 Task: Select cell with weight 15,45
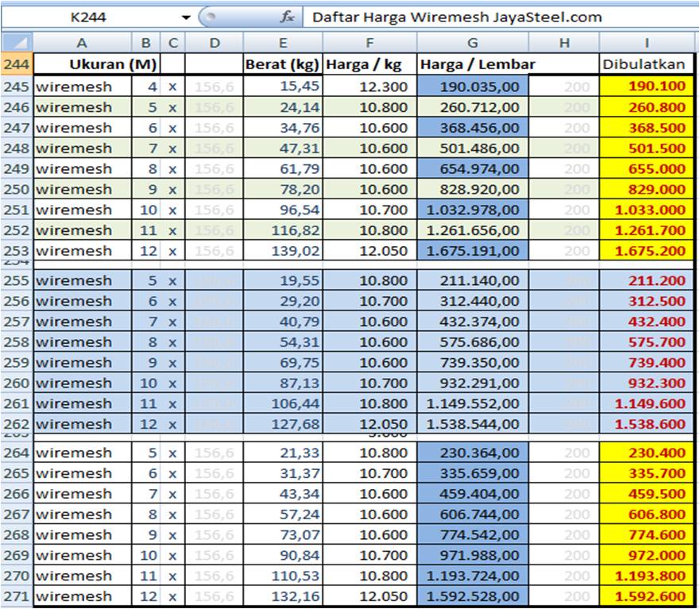click(283, 86)
